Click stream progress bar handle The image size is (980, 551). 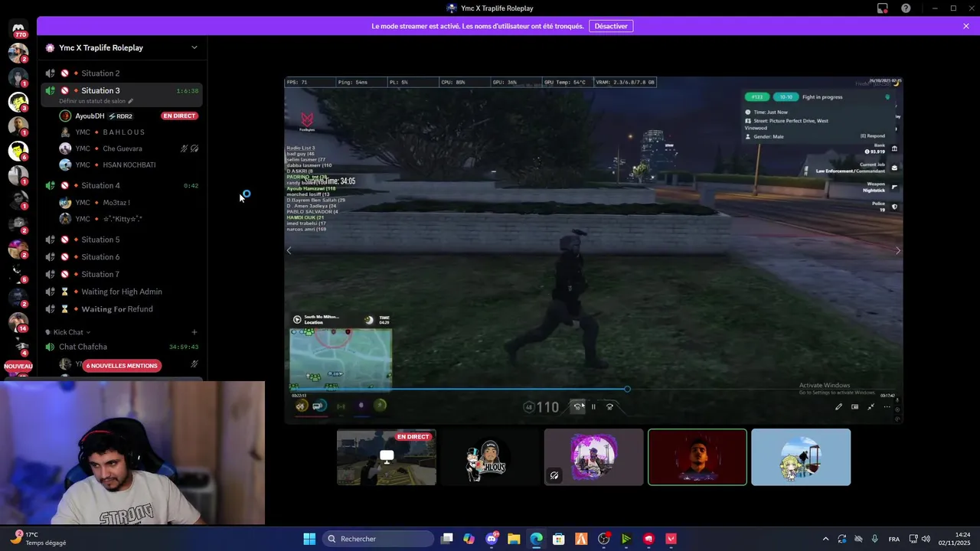627,390
